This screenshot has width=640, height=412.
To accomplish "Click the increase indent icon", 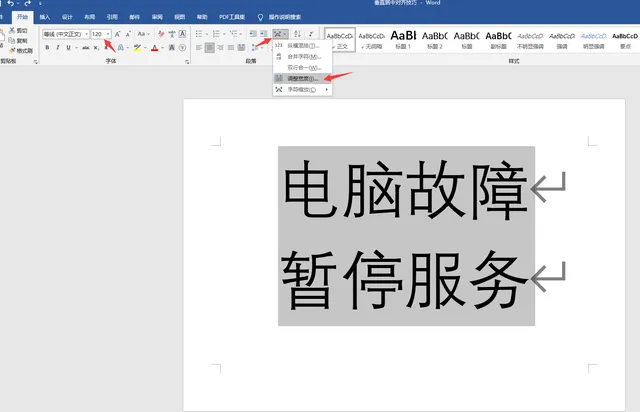I will pyautogui.click(x=264, y=34).
